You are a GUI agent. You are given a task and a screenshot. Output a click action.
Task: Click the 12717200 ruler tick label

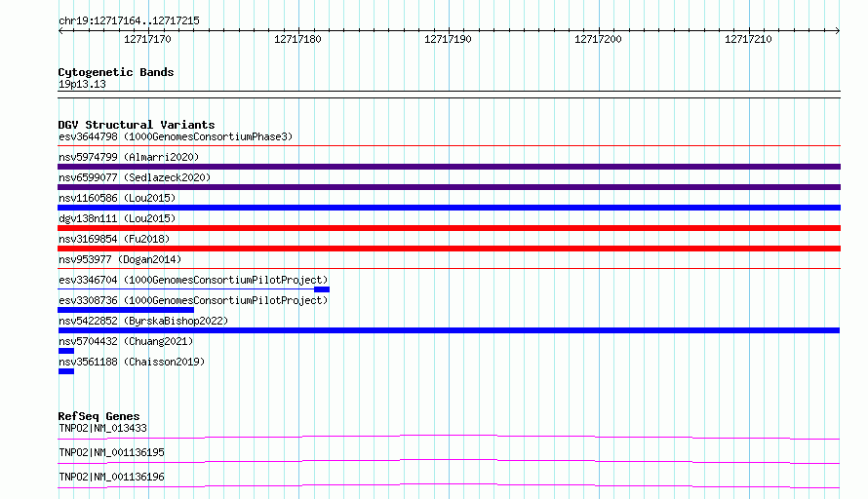pyautogui.click(x=598, y=39)
